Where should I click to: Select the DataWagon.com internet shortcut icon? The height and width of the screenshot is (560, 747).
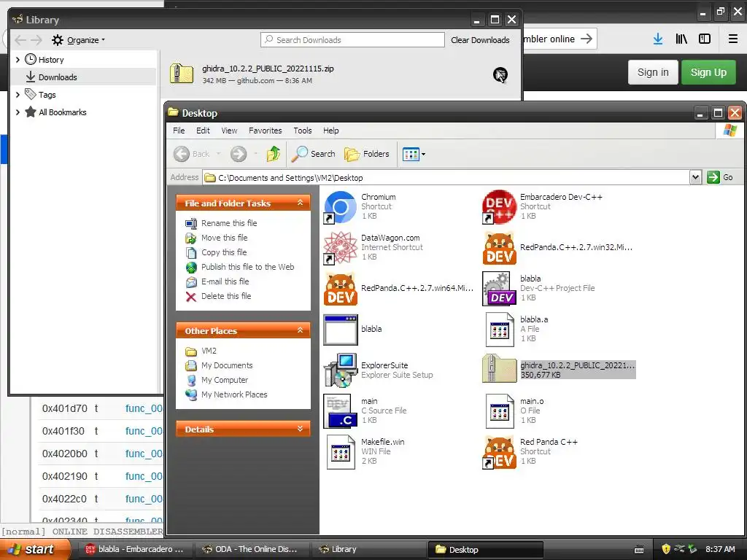(x=340, y=248)
